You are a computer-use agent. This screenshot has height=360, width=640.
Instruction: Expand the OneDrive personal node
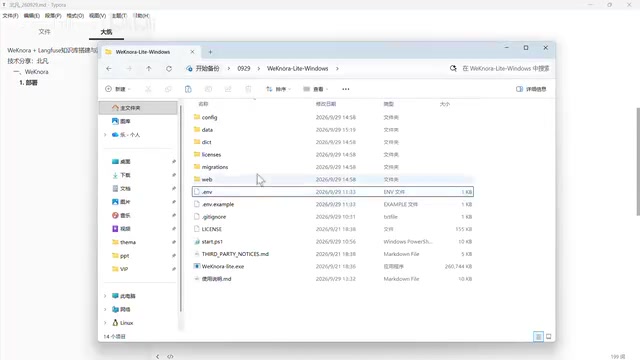[105, 135]
